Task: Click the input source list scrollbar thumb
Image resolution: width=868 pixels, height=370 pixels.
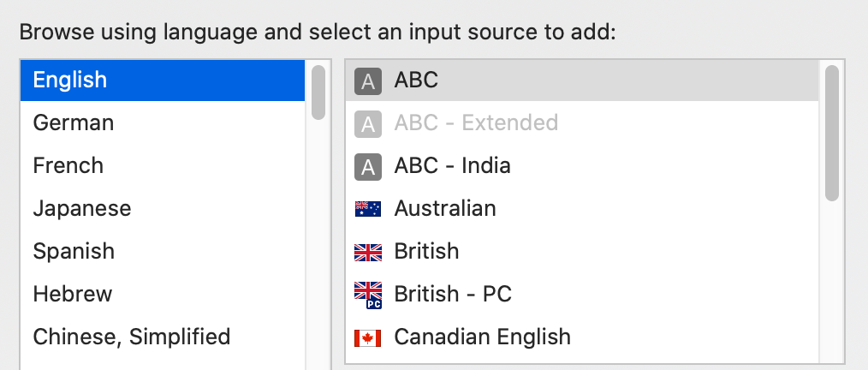Action: click(x=832, y=133)
